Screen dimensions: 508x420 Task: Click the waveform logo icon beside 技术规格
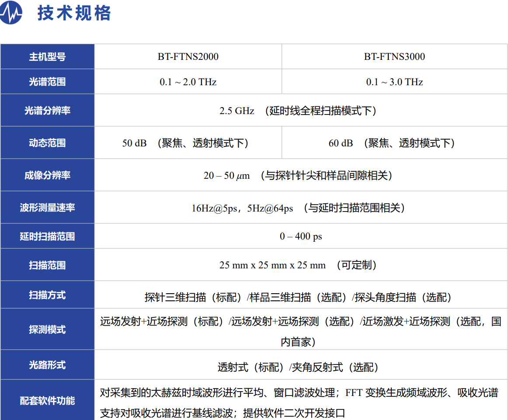[x=10, y=13]
